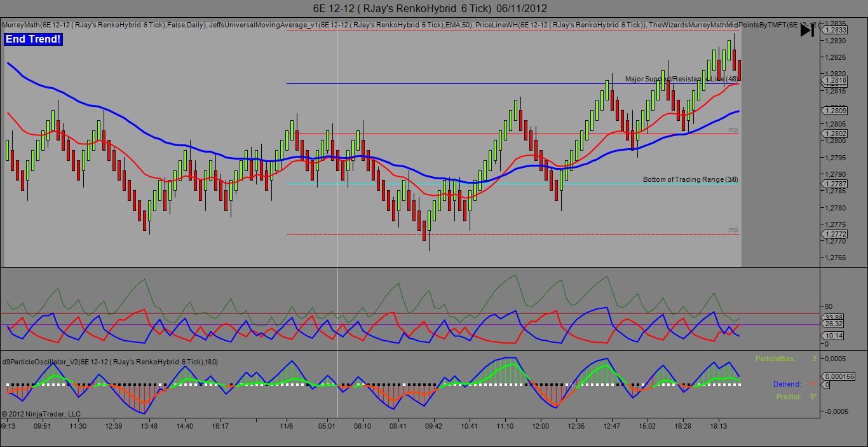Click the d9ParticleOscillator_V2 indicator label
This screenshot has height=447, width=868.
[x=110, y=362]
